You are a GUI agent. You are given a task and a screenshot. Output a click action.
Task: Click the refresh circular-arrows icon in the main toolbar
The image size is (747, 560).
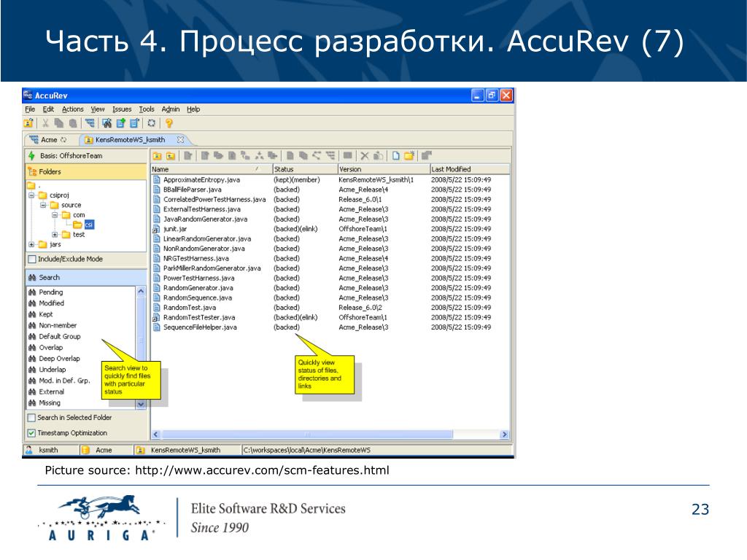[151, 123]
